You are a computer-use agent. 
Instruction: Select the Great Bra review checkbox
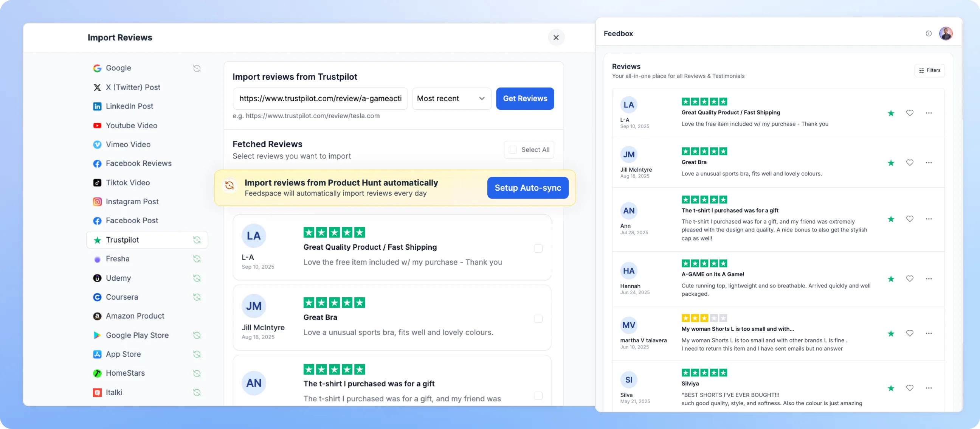(x=538, y=319)
